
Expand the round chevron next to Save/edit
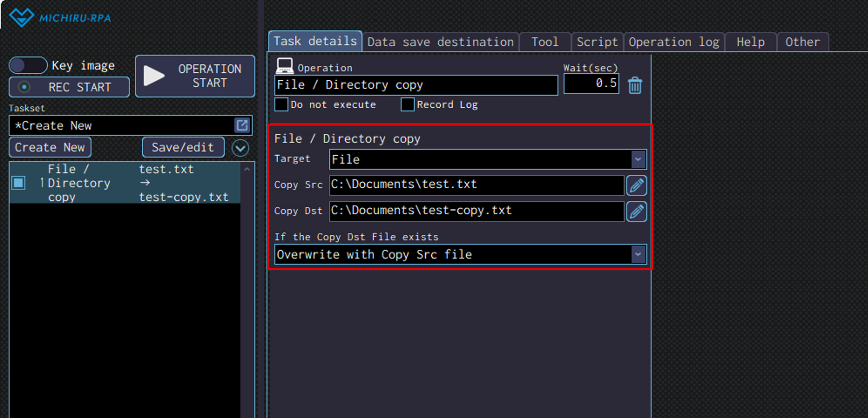tap(240, 148)
